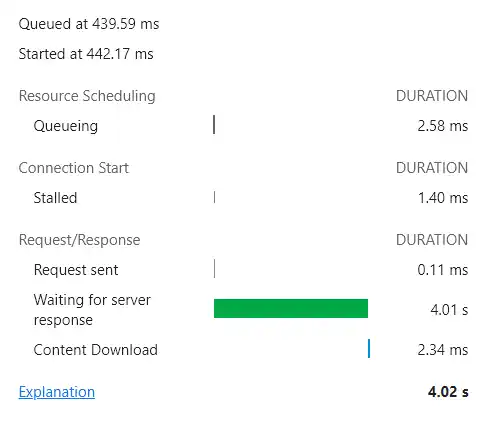The image size is (488, 422).
Task: Click the Request sent row label
Action: (76, 270)
